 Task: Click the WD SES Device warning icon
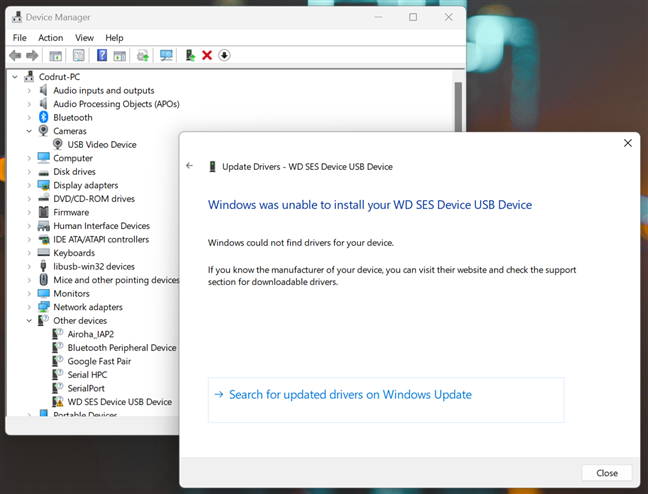click(x=58, y=402)
